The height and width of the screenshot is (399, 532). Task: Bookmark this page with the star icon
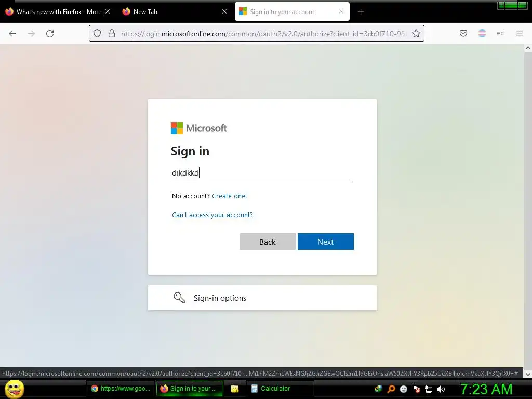[416, 33]
